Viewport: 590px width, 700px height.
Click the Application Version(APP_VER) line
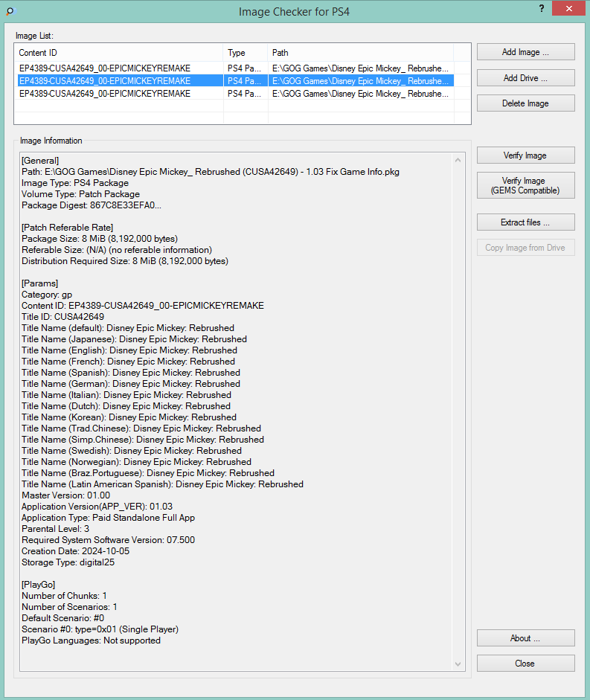(97, 507)
